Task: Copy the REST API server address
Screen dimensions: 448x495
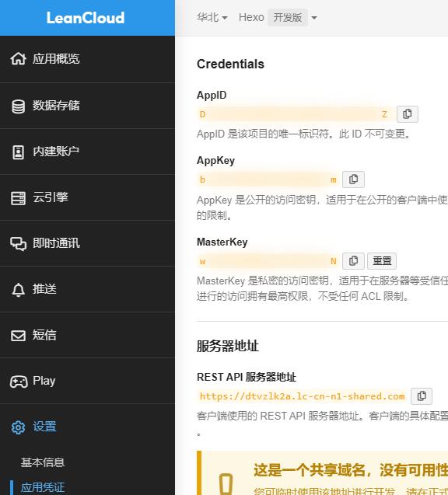Action: click(422, 396)
